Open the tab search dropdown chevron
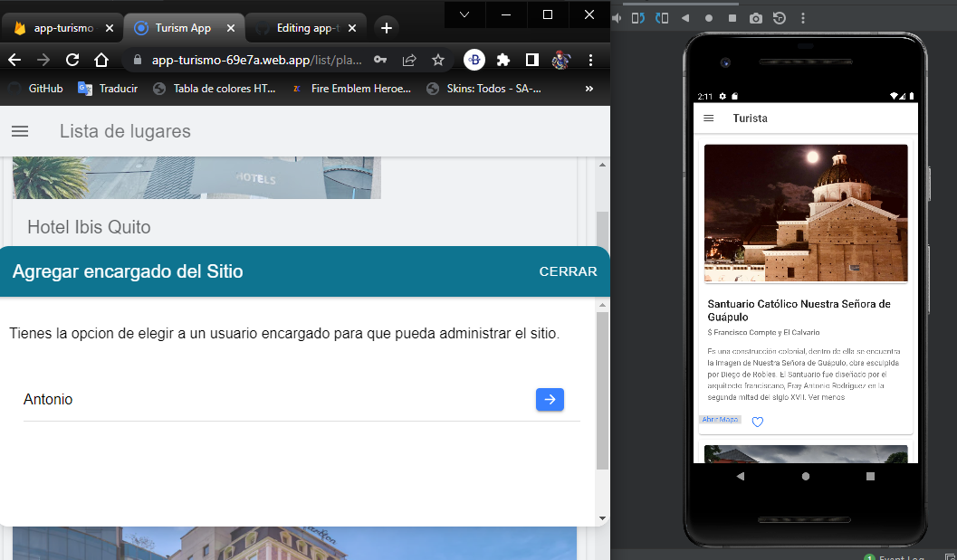957x560 pixels. 464,14
